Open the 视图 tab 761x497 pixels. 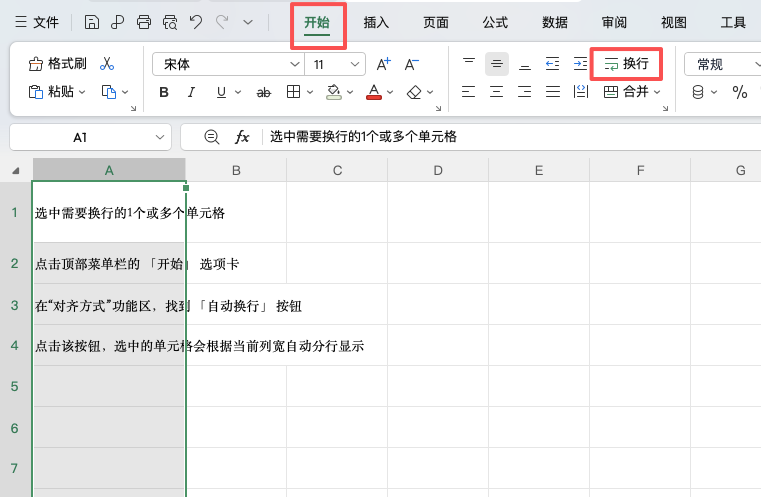point(674,23)
